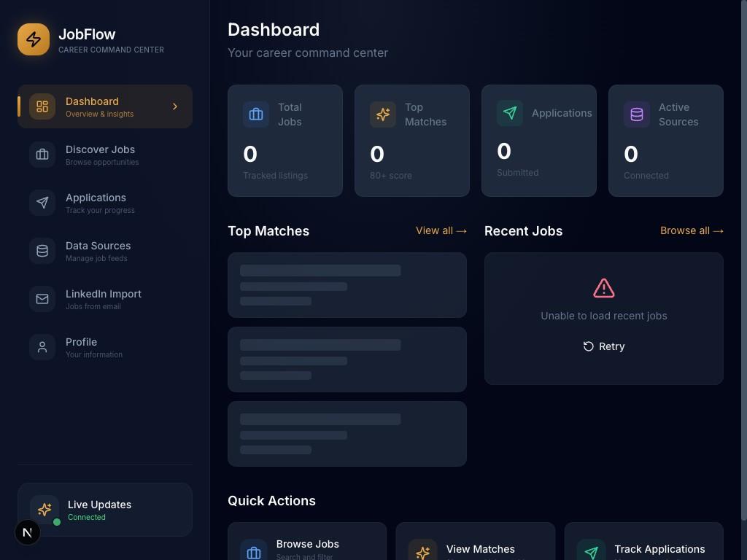
Task: Click the Active Sources database card icon
Action: click(x=637, y=114)
